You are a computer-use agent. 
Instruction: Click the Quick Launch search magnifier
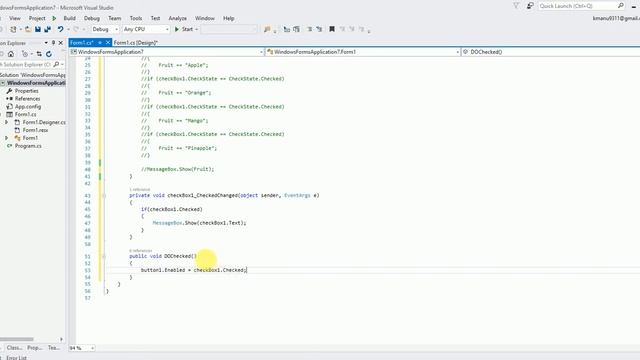(x=621, y=6)
